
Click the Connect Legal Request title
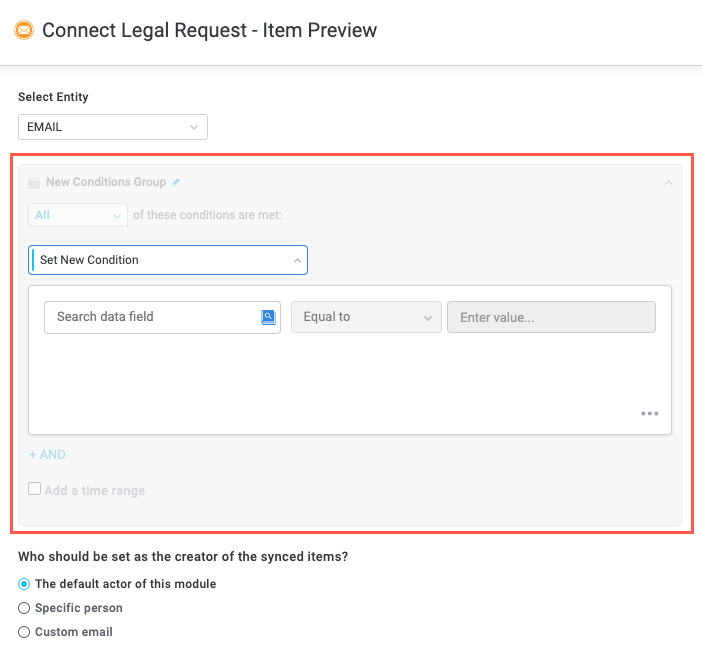[x=209, y=31]
